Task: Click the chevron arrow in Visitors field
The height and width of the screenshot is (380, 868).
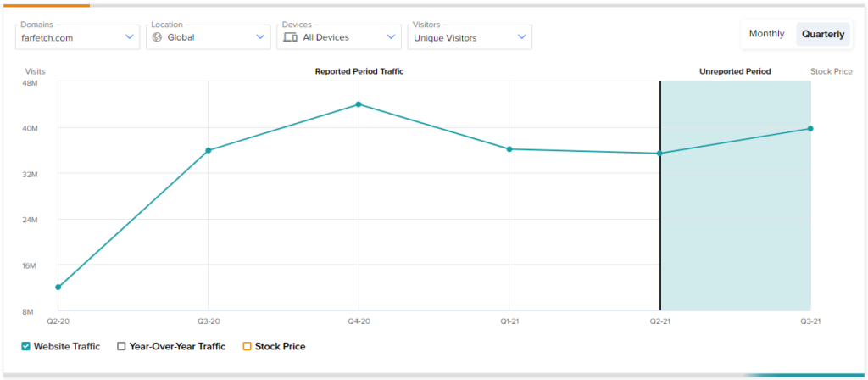Action: [x=521, y=37]
